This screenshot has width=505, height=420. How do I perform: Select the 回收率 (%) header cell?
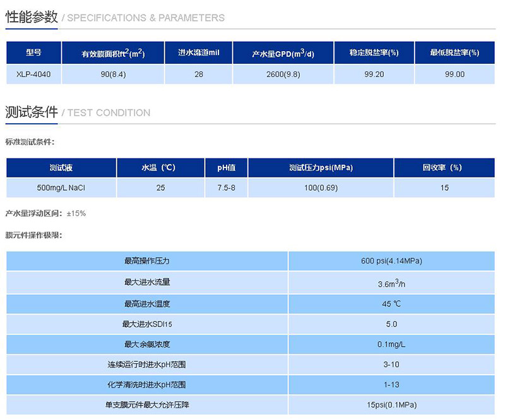coord(444,167)
